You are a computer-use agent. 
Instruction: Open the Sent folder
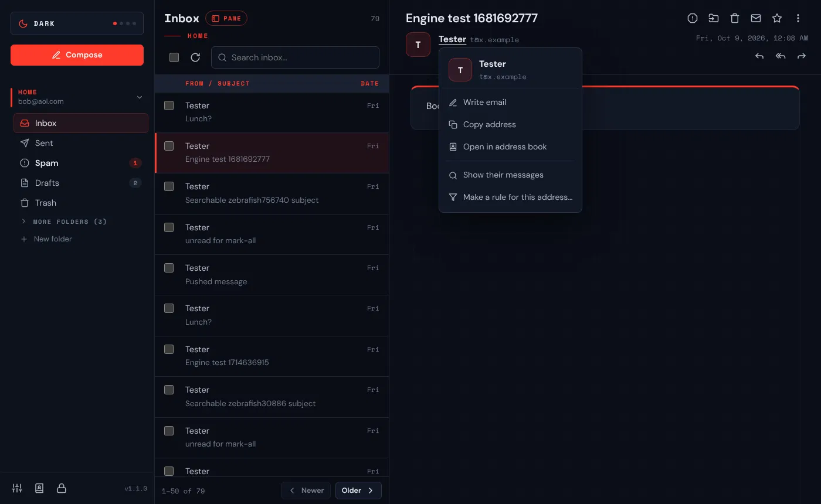point(81,143)
